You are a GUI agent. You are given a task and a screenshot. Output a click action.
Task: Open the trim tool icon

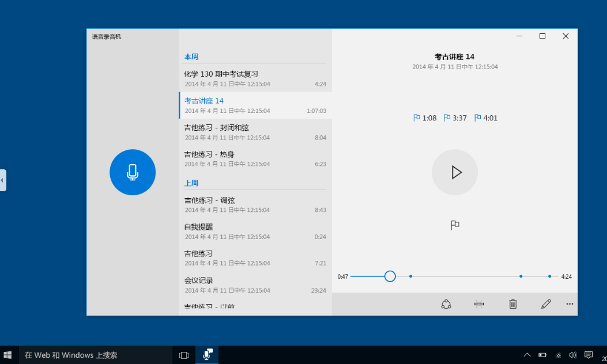479,304
